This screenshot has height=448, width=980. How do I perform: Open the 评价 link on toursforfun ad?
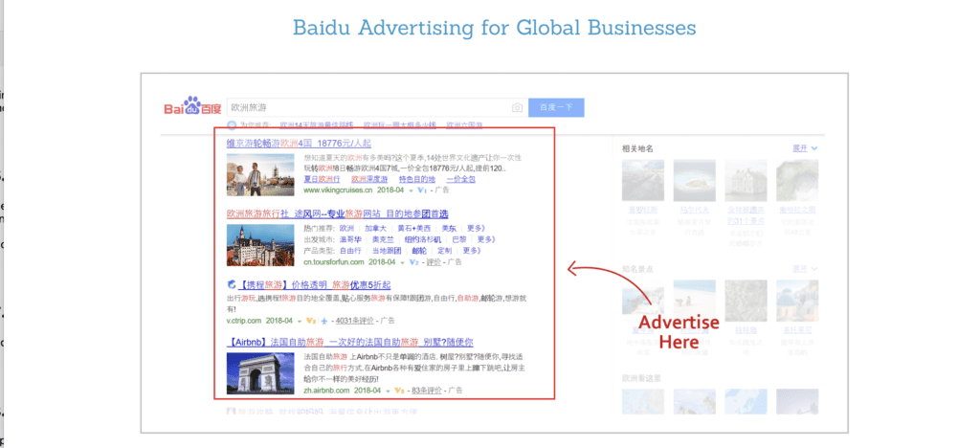click(434, 261)
